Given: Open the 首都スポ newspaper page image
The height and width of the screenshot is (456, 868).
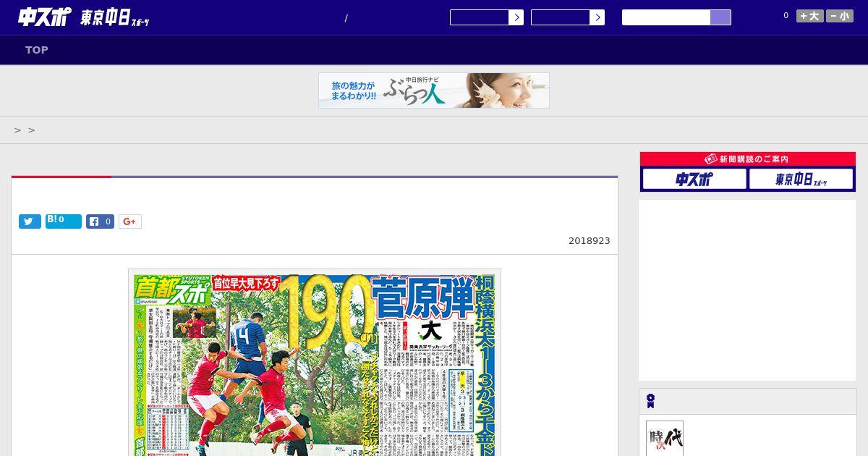Looking at the screenshot, I should [315, 363].
